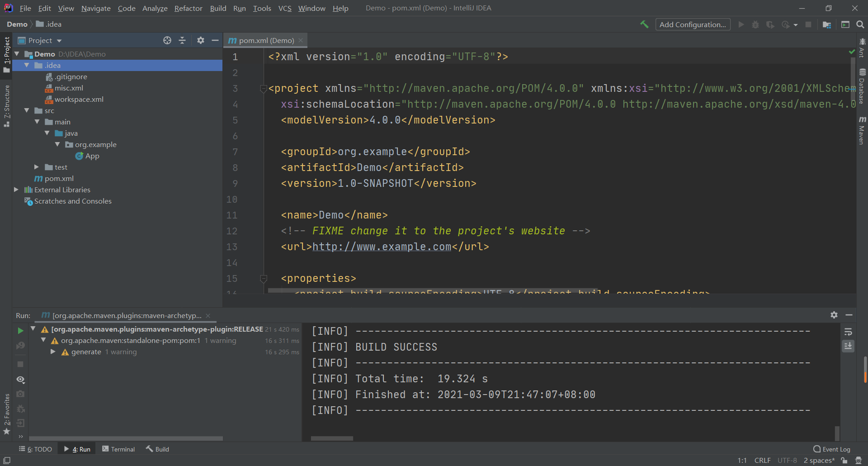868x466 pixels.
Task: Open the Database side tool window
Action: [862, 86]
